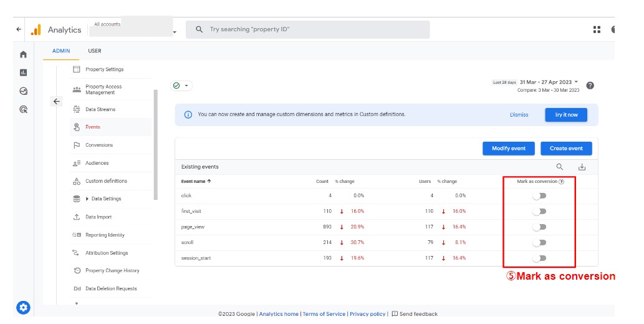Open the Advertising icon in left rail
This screenshot has height=324, width=644.
(x=24, y=109)
